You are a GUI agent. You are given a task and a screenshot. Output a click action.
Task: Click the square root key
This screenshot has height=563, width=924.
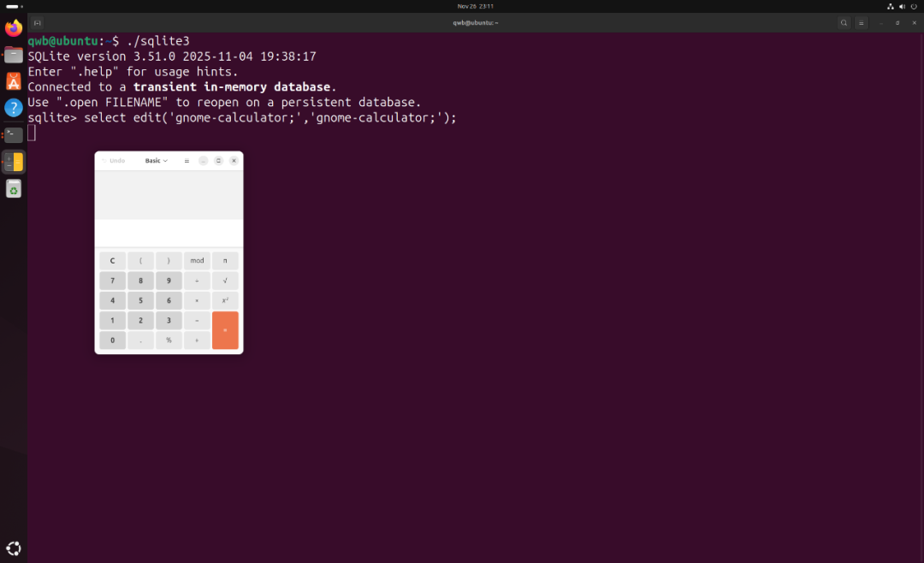225,281
